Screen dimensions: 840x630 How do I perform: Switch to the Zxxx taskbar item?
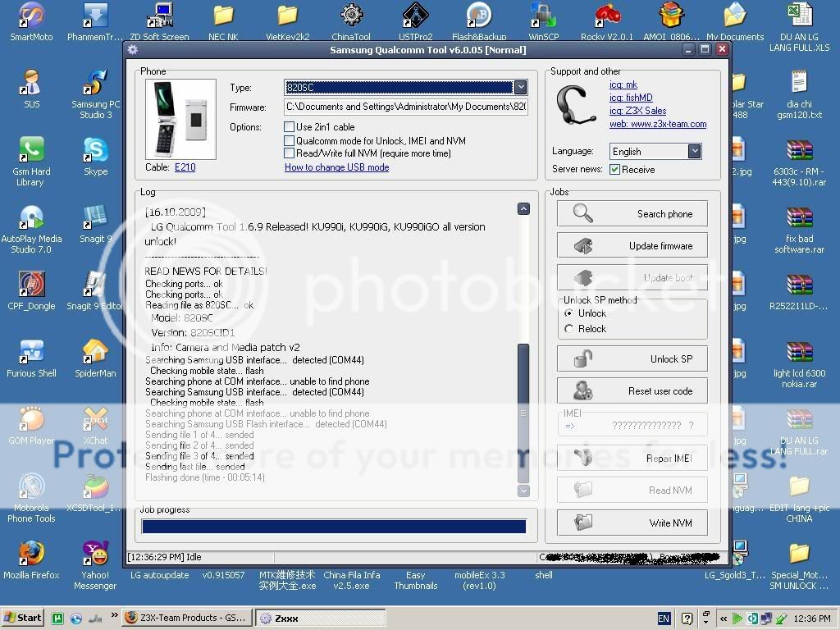[x=320, y=619]
